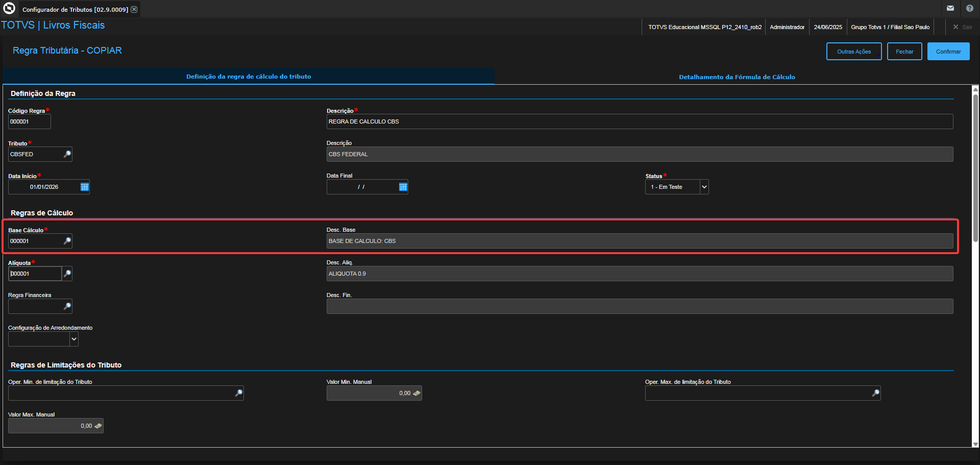Switch to Detalhamento da Fórmula de Cálculo tab
The image size is (980, 465).
click(x=737, y=77)
